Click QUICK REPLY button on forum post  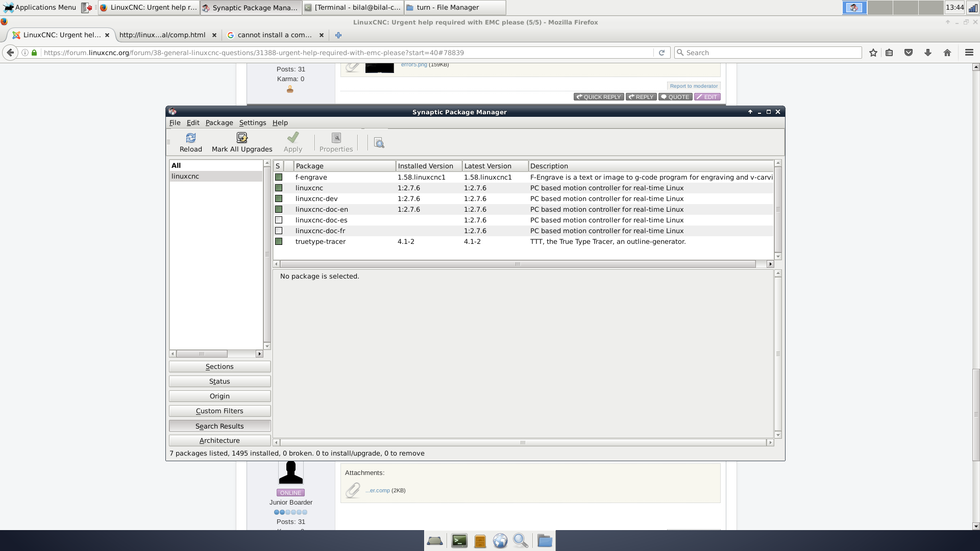(599, 97)
